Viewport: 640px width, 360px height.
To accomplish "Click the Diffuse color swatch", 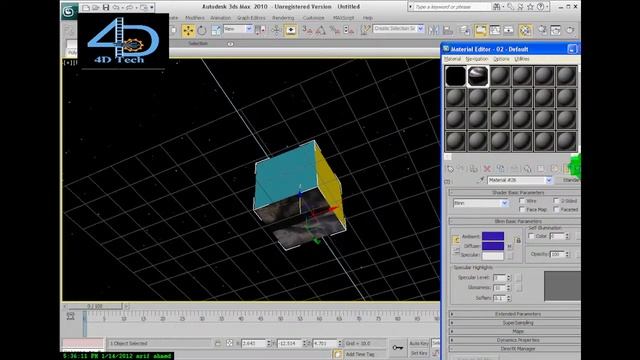I will [493, 246].
